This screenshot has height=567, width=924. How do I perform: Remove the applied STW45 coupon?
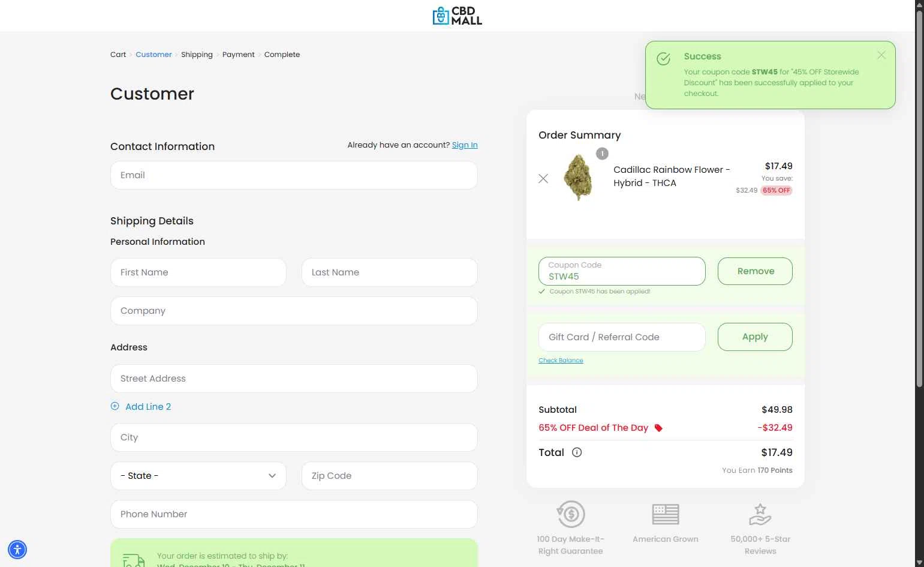pos(755,271)
